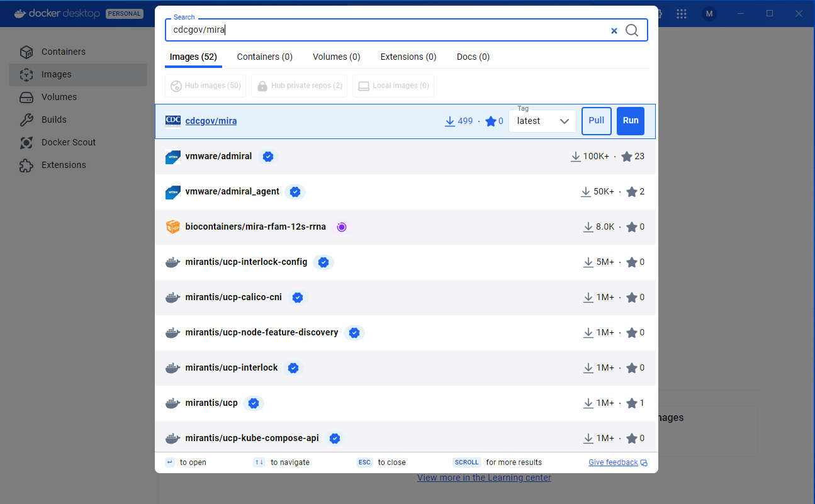
Task: Click the Docker whale icon for mirantis/ucp-interlock-config
Action: tap(173, 262)
